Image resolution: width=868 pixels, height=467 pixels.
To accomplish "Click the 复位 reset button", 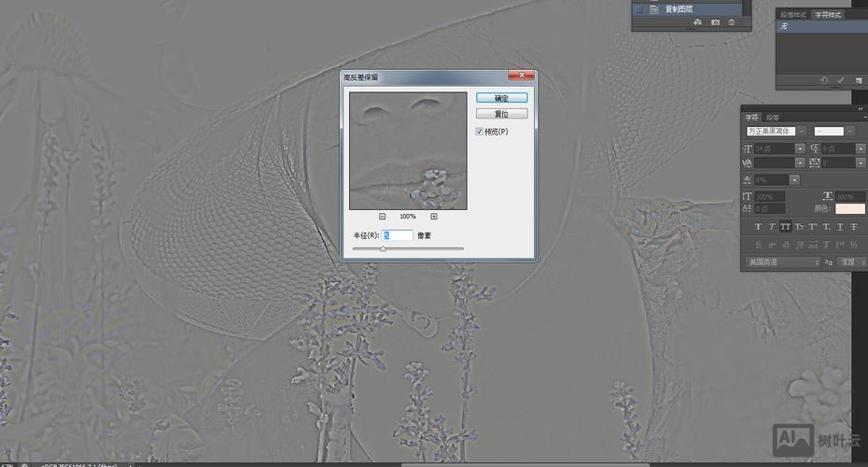I will (501, 114).
